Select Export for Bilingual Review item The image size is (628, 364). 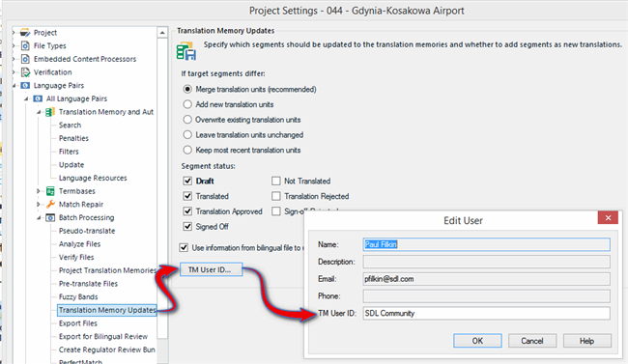pos(103,336)
